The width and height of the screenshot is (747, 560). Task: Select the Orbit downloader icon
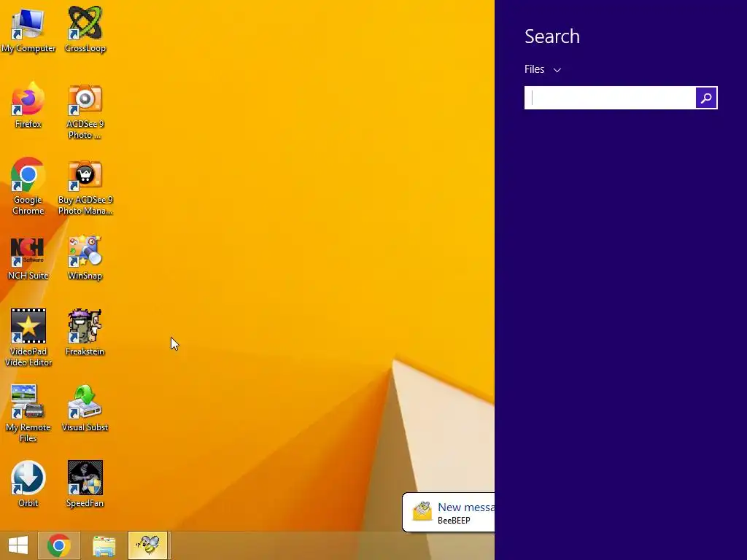pos(28,484)
